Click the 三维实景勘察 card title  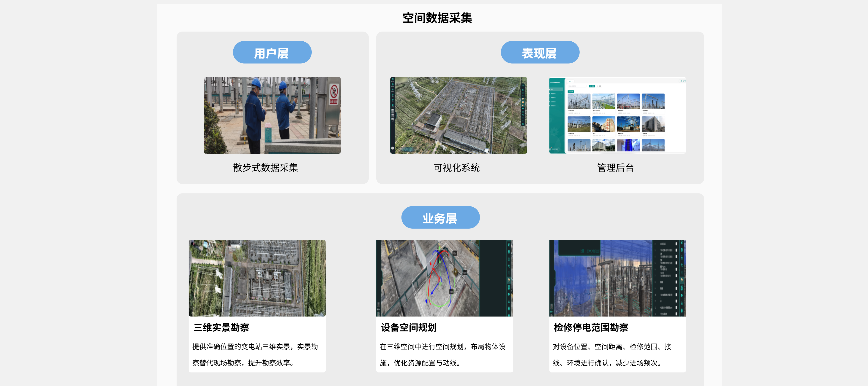tap(221, 327)
